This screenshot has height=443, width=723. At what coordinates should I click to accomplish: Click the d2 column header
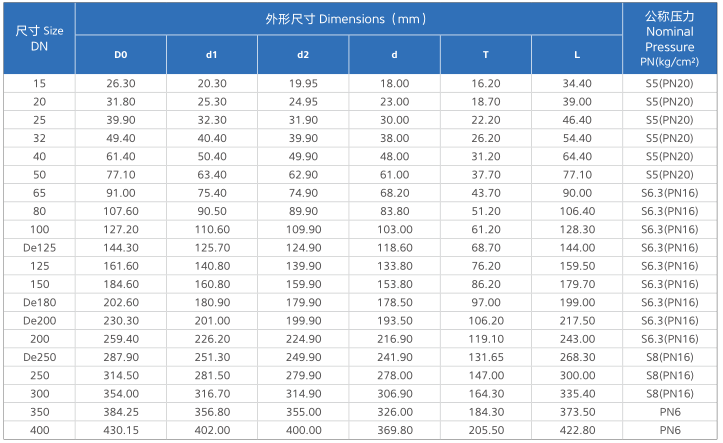303,55
